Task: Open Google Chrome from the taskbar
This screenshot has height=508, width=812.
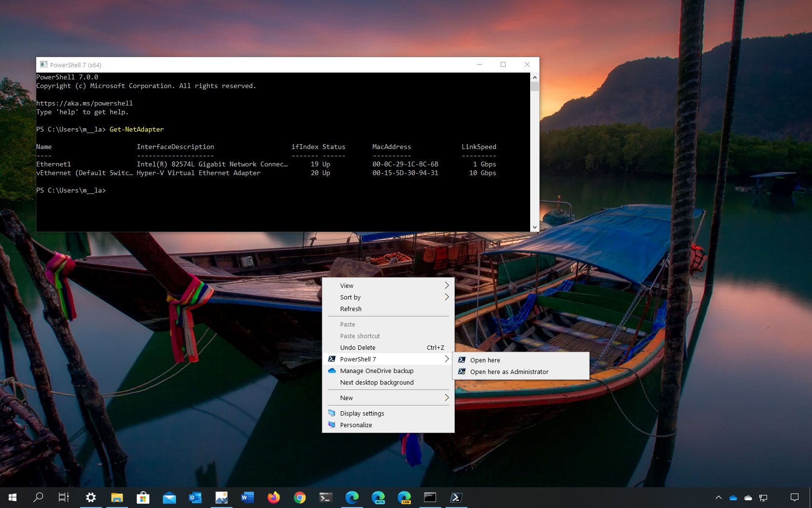Action: 300,497
